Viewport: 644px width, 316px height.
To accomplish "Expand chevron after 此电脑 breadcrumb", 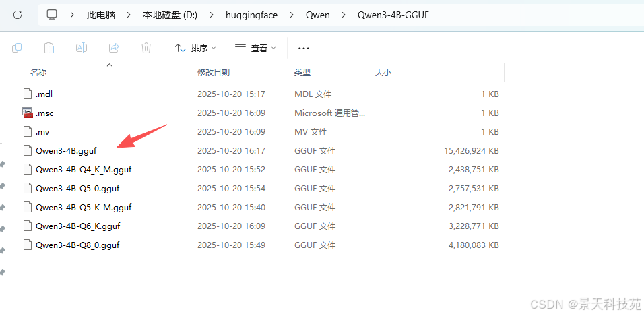I will [x=129, y=15].
